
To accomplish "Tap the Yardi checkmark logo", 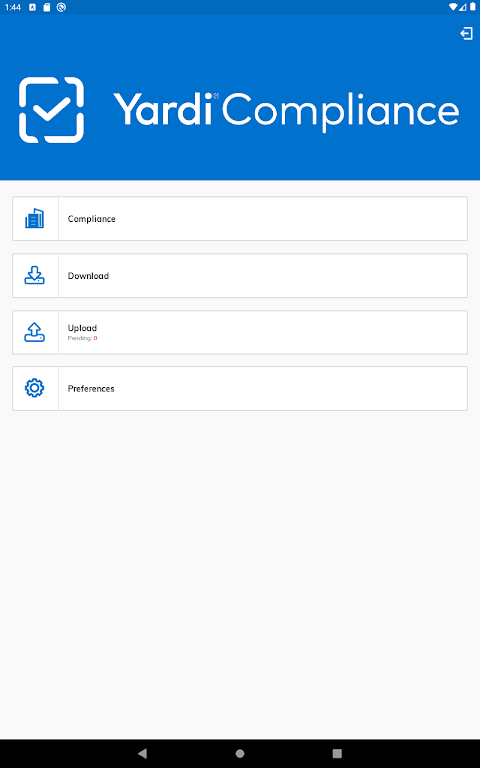I will pos(51,110).
